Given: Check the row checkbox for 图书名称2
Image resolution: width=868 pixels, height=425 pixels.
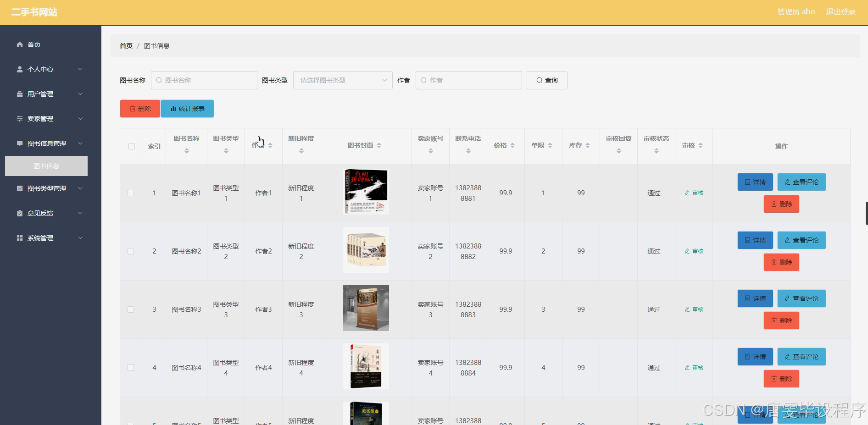Looking at the screenshot, I should [x=131, y=251].
